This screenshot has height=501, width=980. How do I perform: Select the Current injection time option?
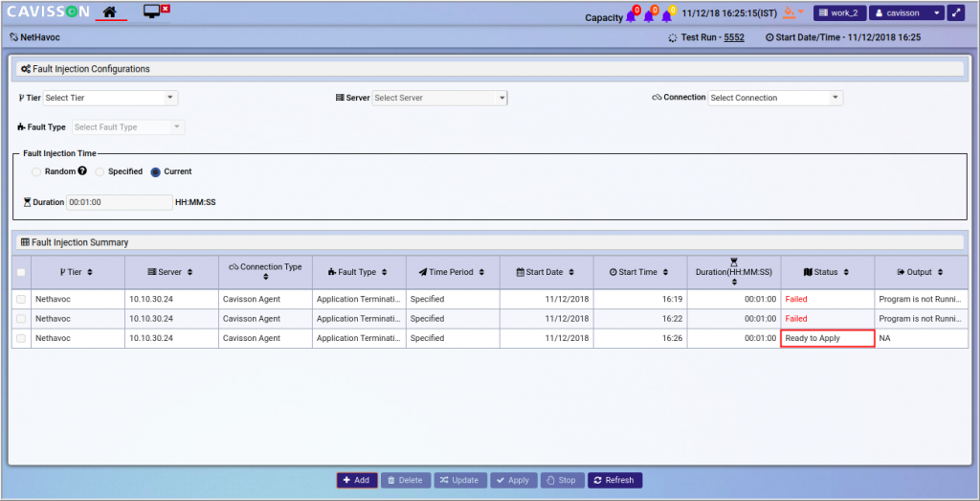(156, 172)
